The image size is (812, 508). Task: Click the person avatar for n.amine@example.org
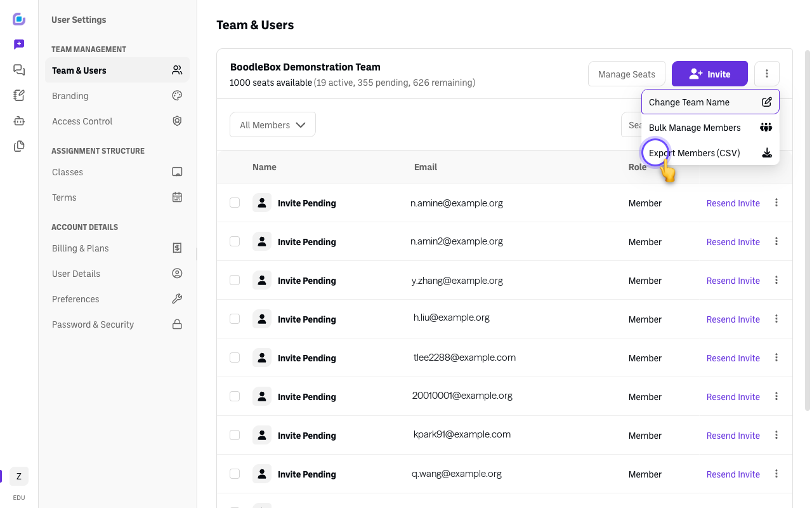tap(262, 203)
